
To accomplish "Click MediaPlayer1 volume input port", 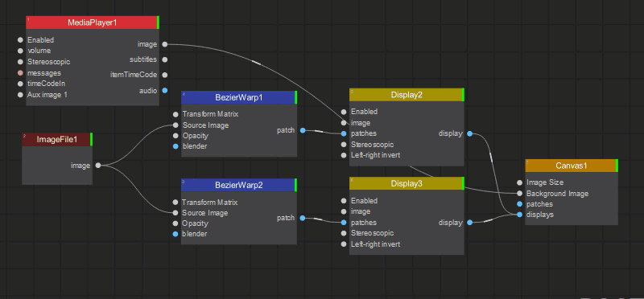I will [x=20, y=51].
